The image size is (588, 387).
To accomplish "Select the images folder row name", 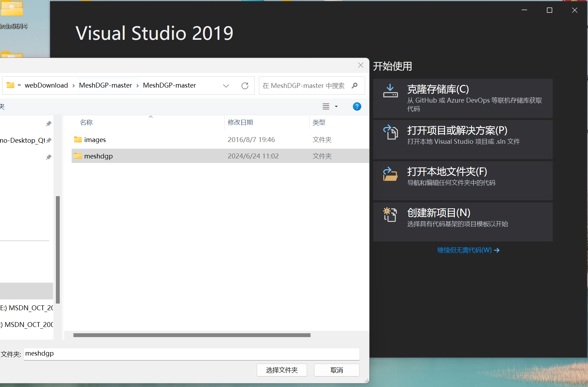I will [95, 140].
